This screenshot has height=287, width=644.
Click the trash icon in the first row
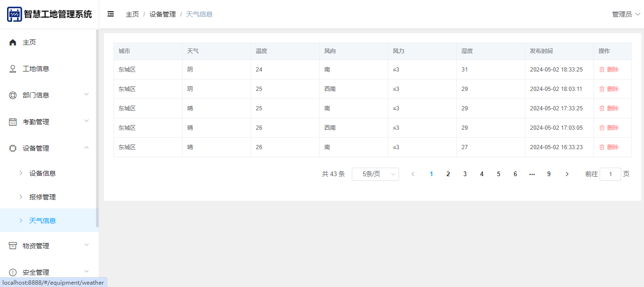pyautogui.click(x=602, y=70)
